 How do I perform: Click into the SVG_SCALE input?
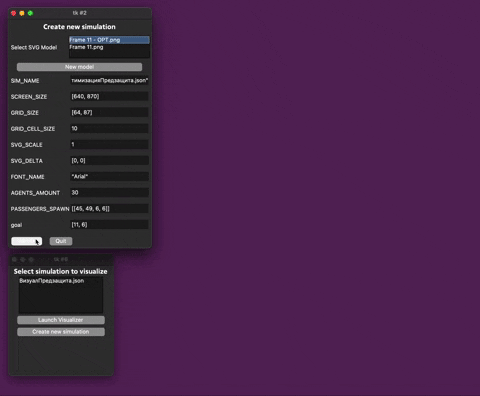[x=109, y=144]
